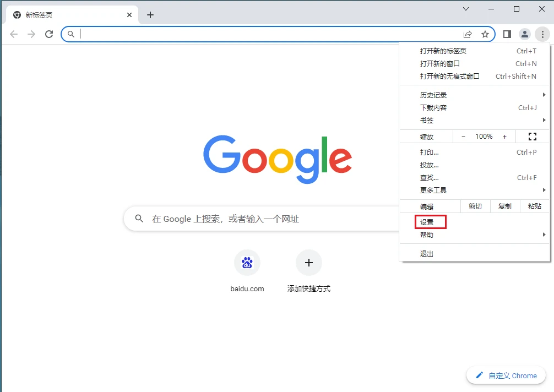Click the search magnifier icon in address bar
The height and width of the screenshot is (392, 554).
click(71, 34)
